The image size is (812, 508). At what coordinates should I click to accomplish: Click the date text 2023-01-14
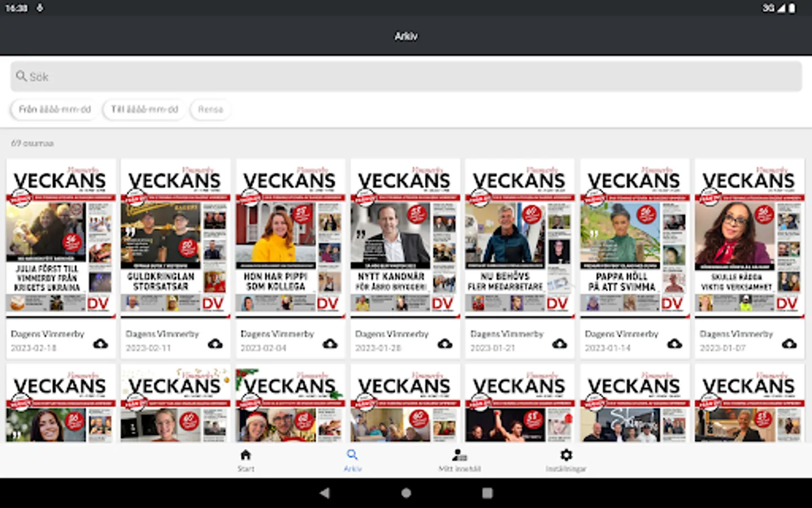[608, 348]
